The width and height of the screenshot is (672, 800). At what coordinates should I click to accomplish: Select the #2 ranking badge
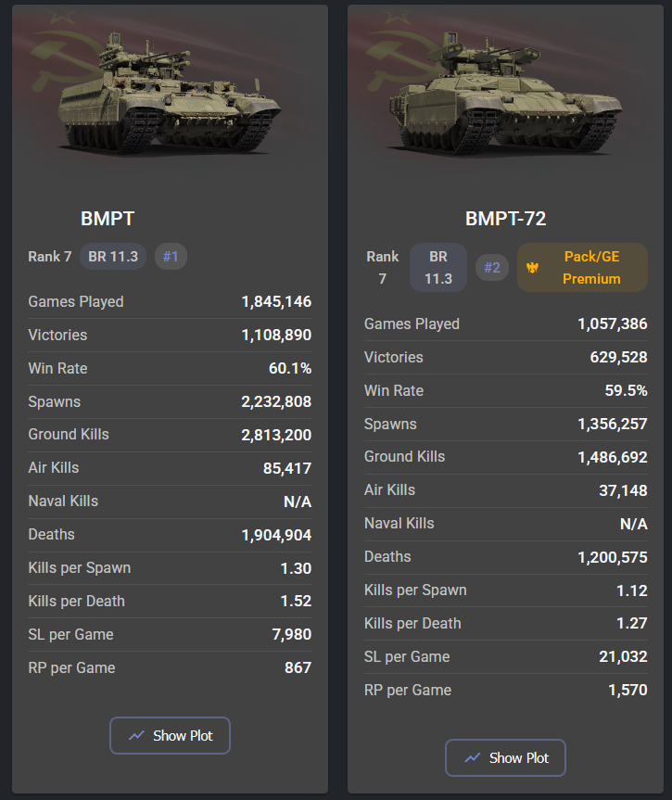(492, 268)
